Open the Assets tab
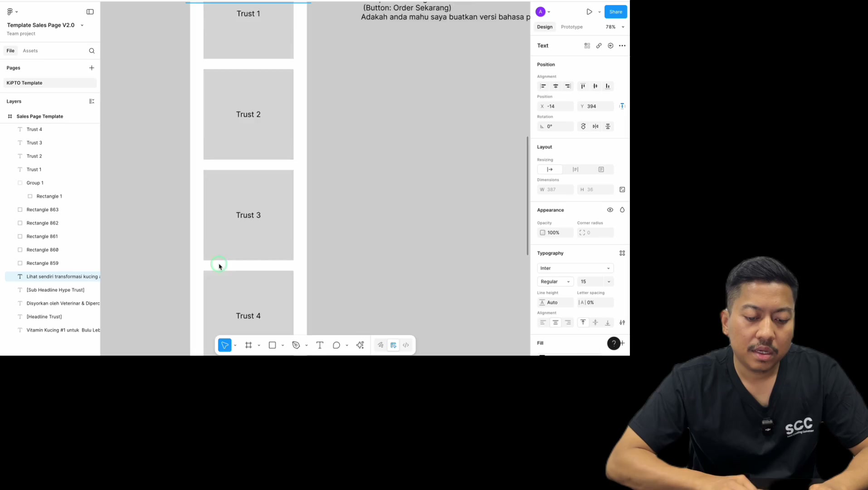Image resolution: width=868 pixels, height=490 pixels. 30,51
